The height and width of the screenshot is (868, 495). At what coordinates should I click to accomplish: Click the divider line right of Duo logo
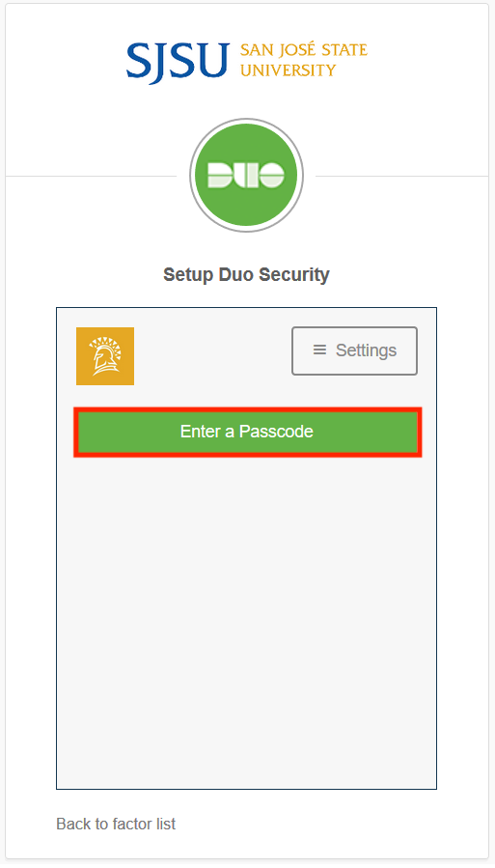pyautogui.click(x=401, y=177)
